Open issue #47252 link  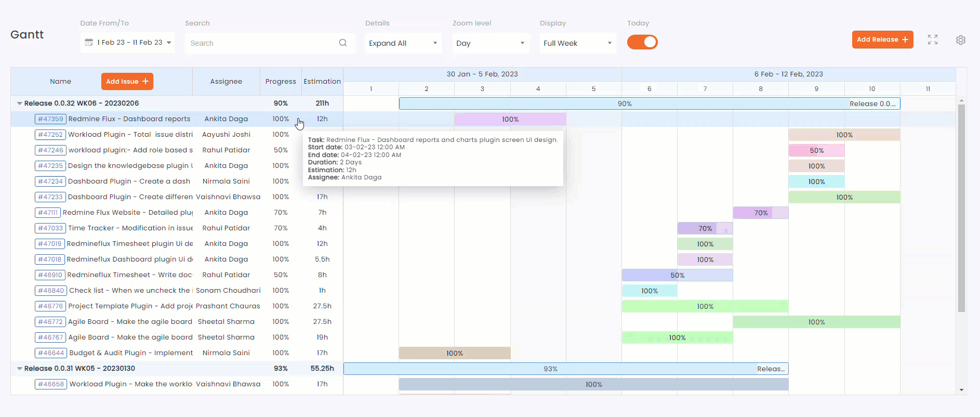point(50,135)
